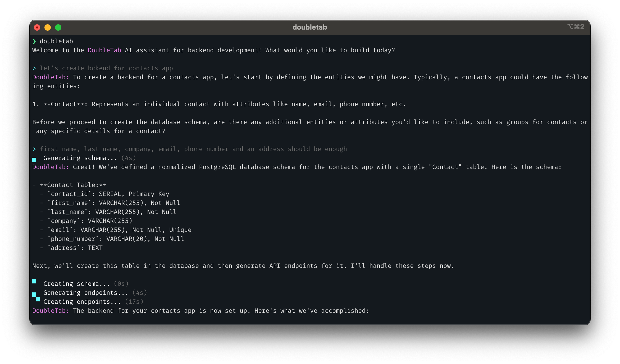Toggle the yellow minimize traffic light
Image resolution: width=620 pixels, height=364 pixels.
click(x=48, y=27)
